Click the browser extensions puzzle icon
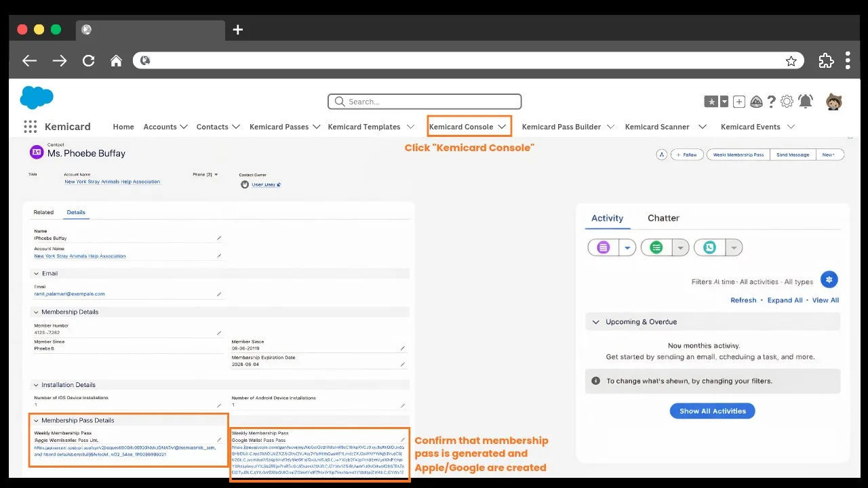This screenshot has width=868, height=488. [826, 60]
